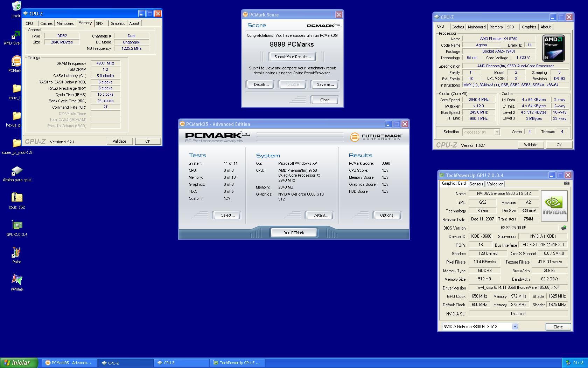Open cpuz_152 zip archive icon

point(17,198)
